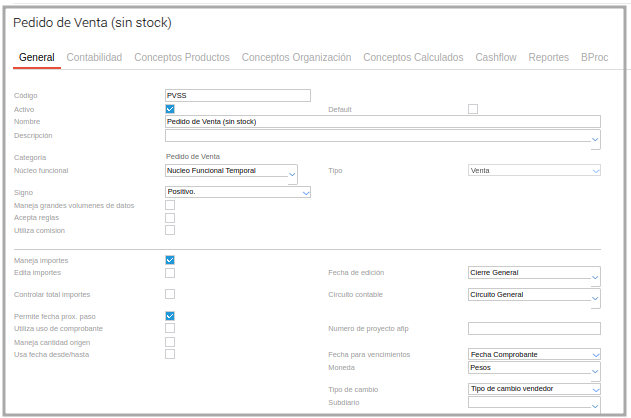Screen dimensions: 631x418
Task: Click the Numero de proyecto altp field
Action: coord(534,328)
